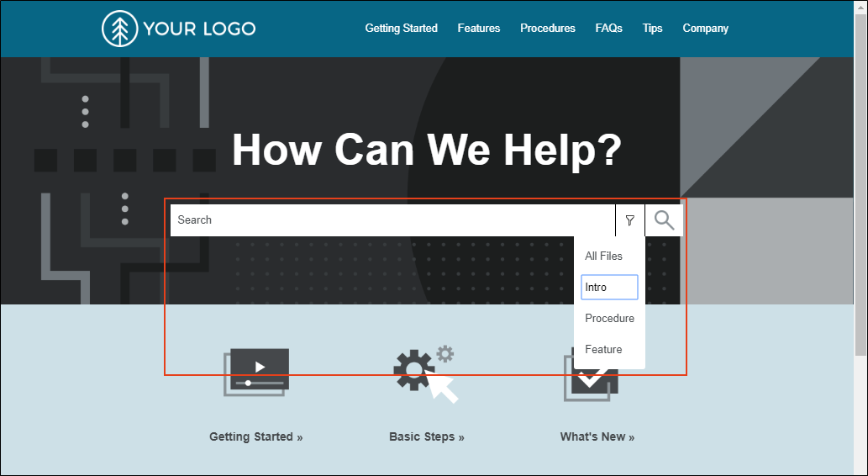The image size is (868, 476).
Task: Click the YOUR LOGO text
Action: [x=199, y=29]
